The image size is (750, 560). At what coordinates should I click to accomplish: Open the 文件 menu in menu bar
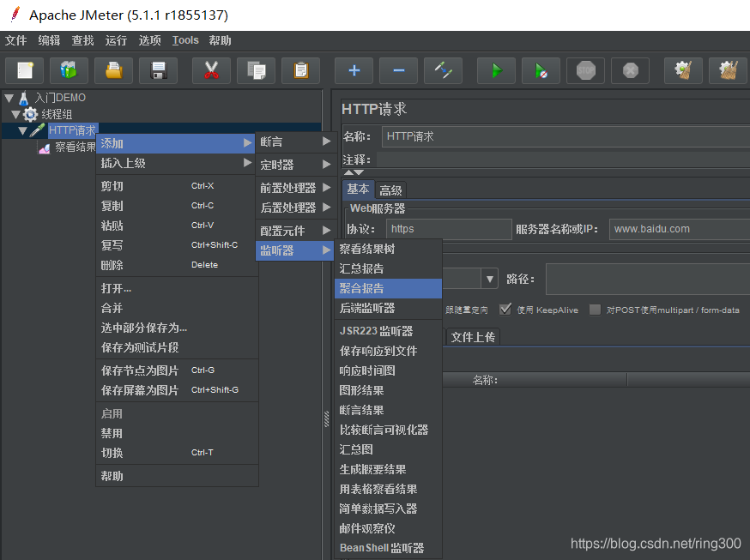[x=15, y=40]
